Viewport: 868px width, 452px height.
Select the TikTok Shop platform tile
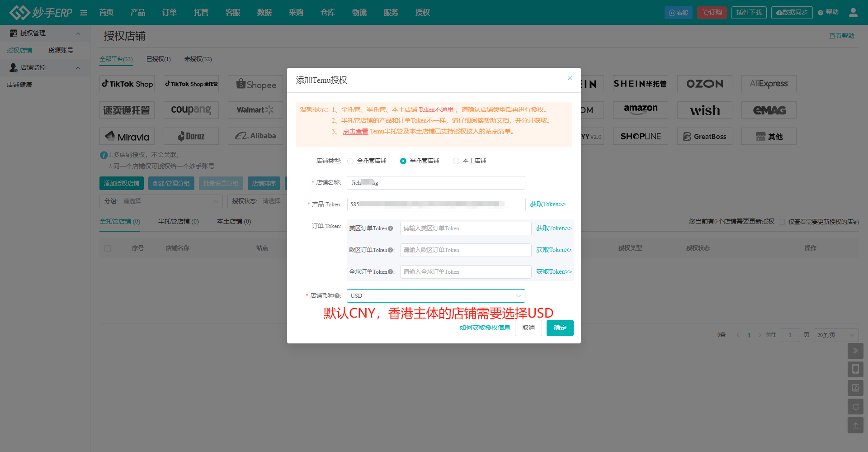[x=127, y=84]
